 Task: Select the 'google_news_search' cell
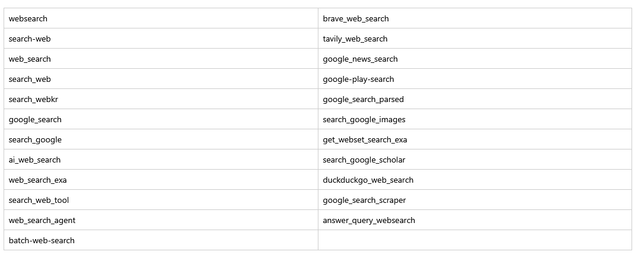[x=361, y=59]
